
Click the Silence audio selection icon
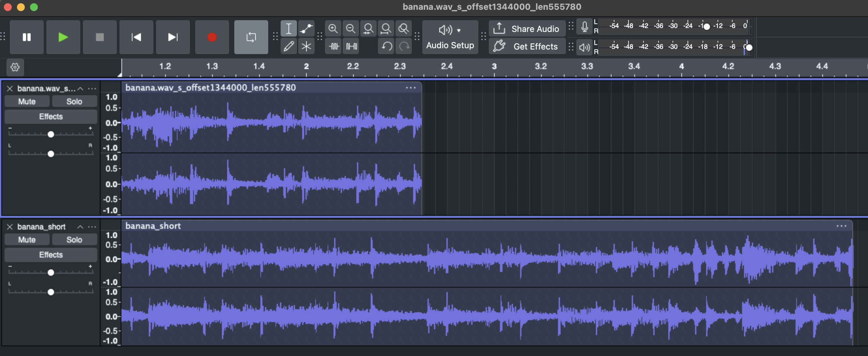351,46
